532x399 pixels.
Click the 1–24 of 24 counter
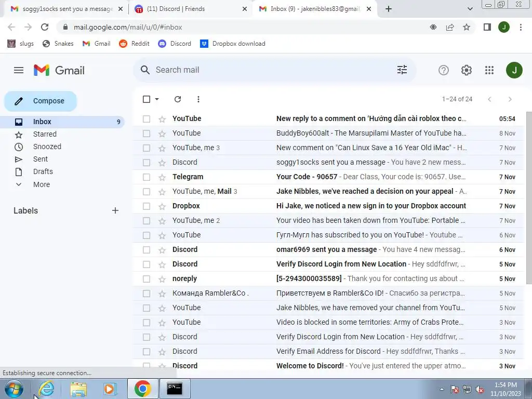(x=457, y=99)
